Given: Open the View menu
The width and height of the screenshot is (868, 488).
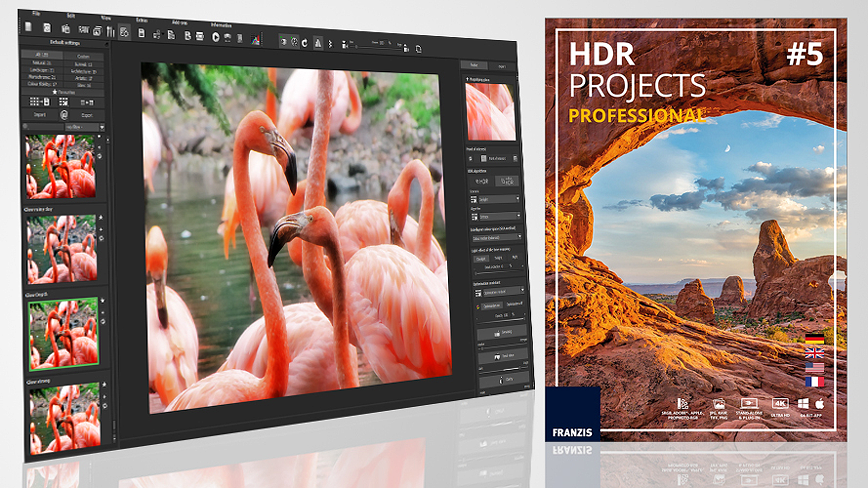Looking at the screenshot, I should coord(106,17).
